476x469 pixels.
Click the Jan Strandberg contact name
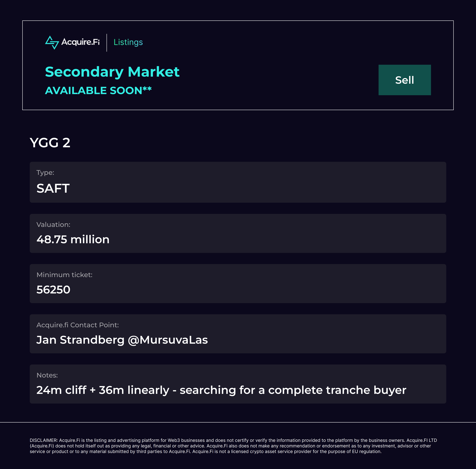click(x=80, y=340)
